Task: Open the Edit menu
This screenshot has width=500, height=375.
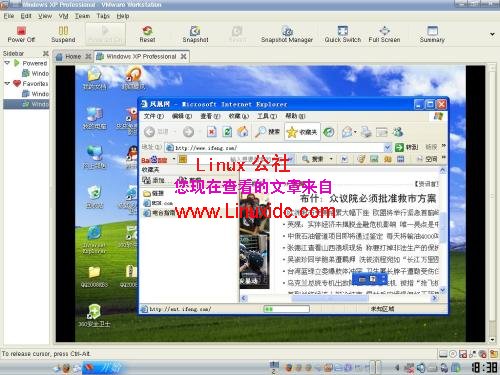Action: pyautogui.click(x=26, y=16)
